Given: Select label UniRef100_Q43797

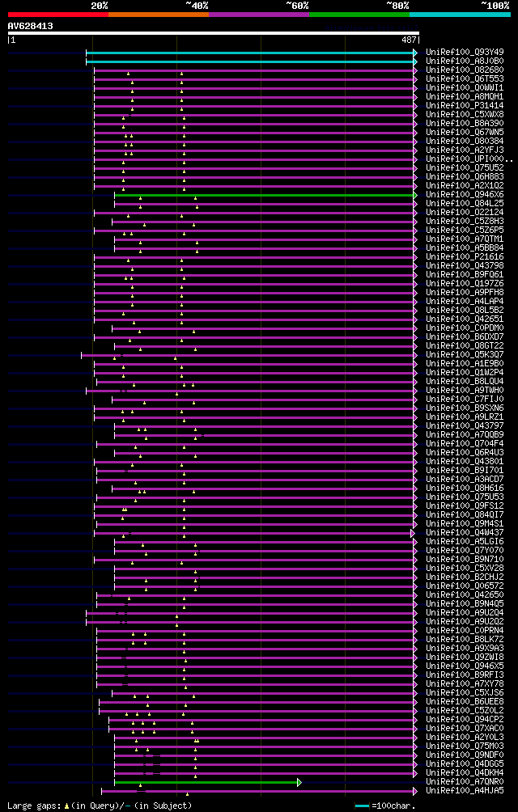Looking at the screenshot, I should coord(465,425).
